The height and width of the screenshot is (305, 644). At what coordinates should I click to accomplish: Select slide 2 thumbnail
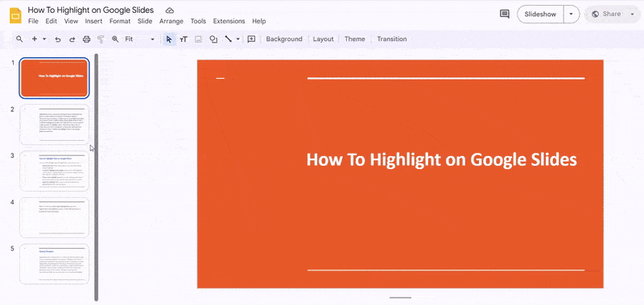[54, 125]
